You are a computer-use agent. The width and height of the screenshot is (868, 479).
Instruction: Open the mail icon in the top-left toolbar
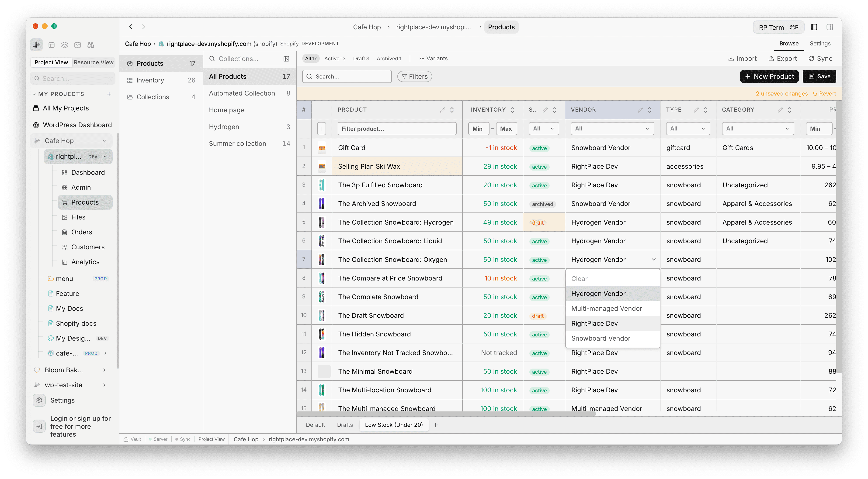(x=77, y=45)
